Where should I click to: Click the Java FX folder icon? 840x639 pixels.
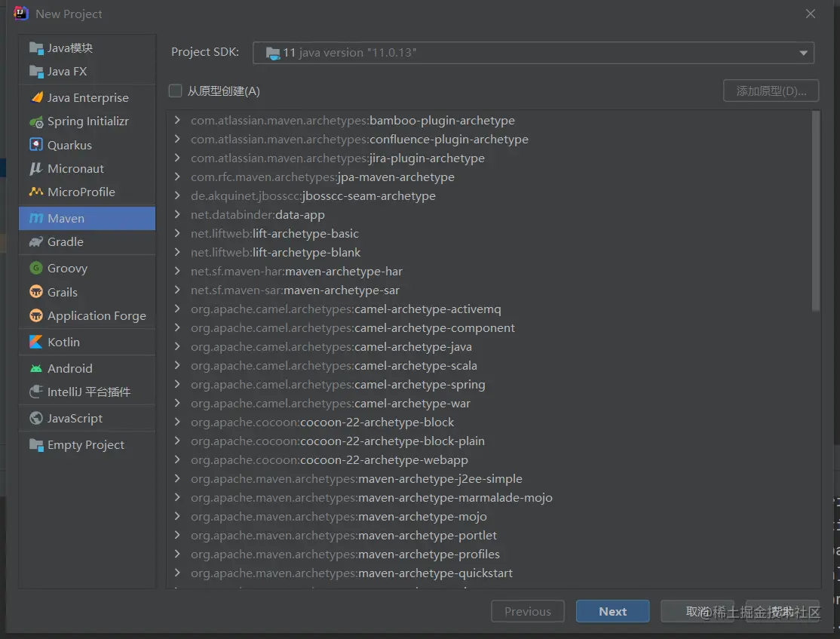(x=36, y=72)
